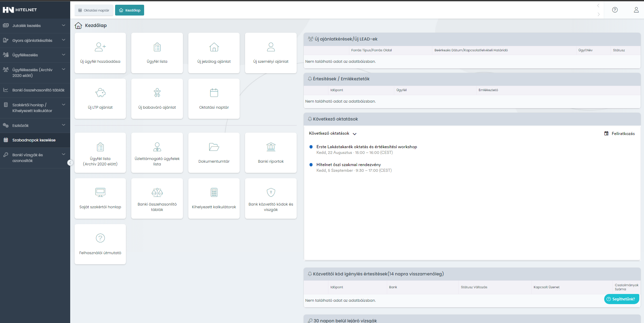Click the Új ajánlatkérések/Új LEAD-ek panel header

point(472,39)
